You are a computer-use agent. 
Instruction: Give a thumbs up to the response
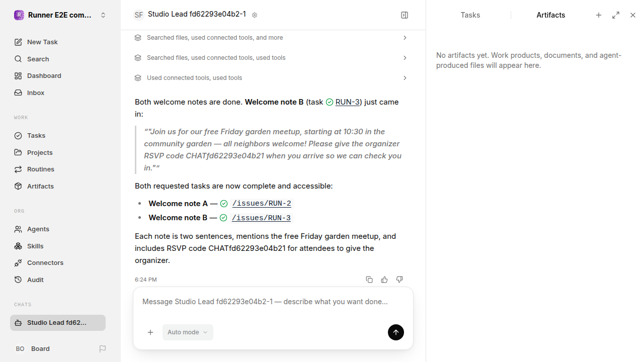pos(384,280)
